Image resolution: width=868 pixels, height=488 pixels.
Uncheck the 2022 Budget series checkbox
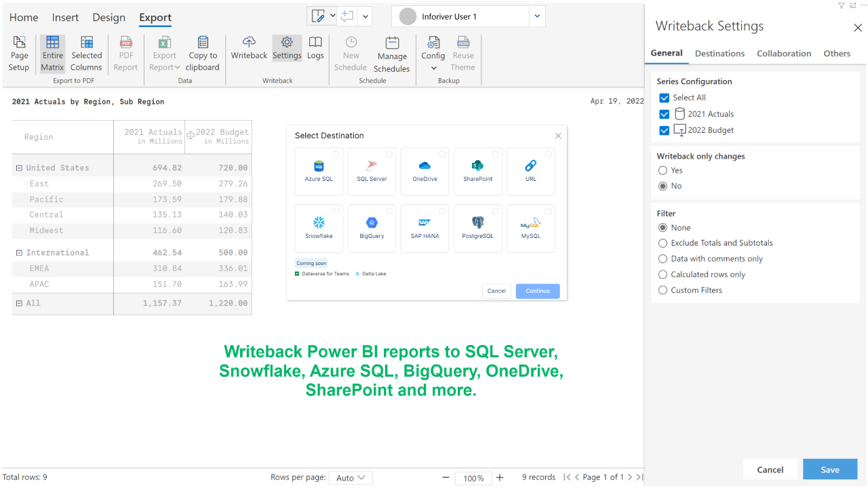(x=665, y=130)
